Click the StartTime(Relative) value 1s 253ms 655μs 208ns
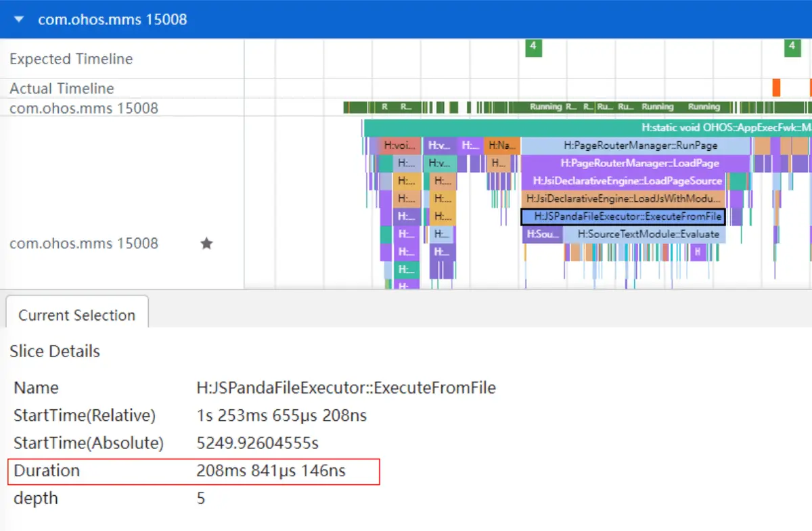Viewport: 812px width, 531px height. (281, 415)
